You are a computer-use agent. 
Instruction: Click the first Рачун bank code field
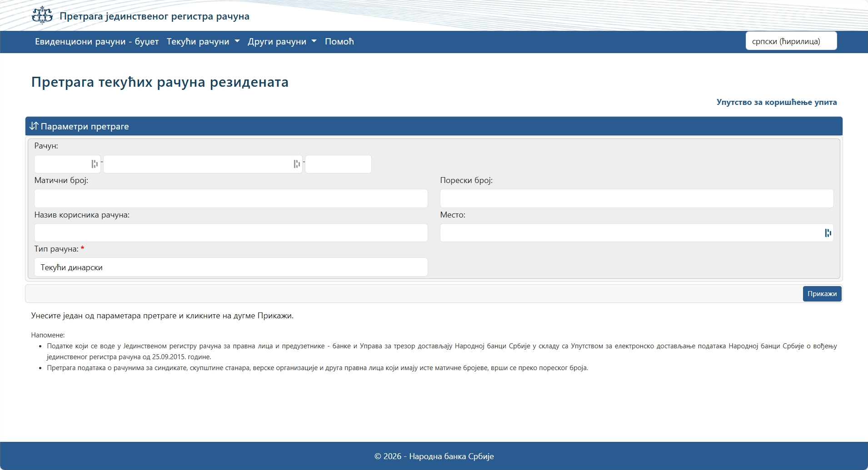click(62, 164)
